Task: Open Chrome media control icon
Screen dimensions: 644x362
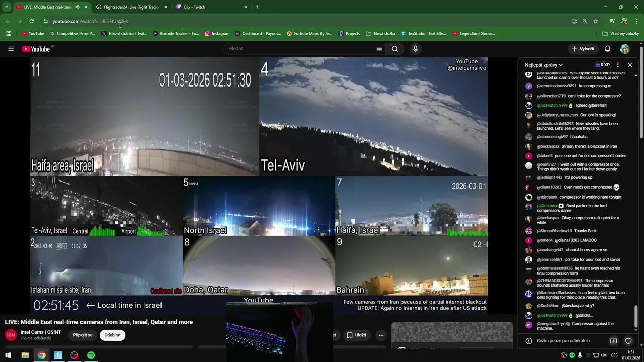Action: click(x=612, y=21)
